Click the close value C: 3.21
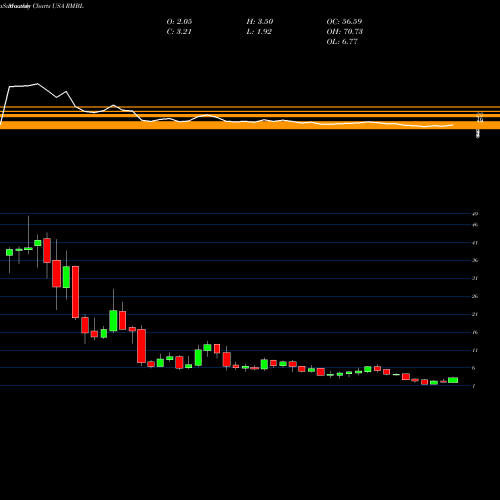Image resolution: width=500 pixels, height=500 pixels. pyautogui.click(x=179, y=32)
